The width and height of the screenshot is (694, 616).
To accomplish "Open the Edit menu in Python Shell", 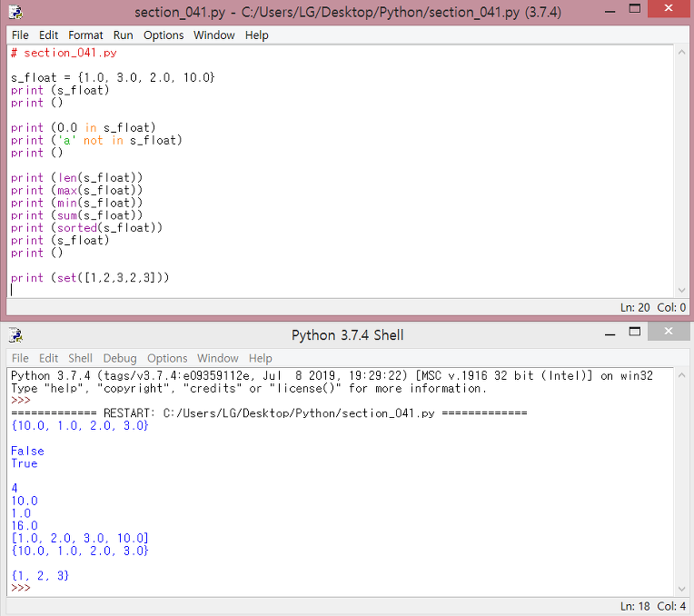I will click(x=48, y=358).
